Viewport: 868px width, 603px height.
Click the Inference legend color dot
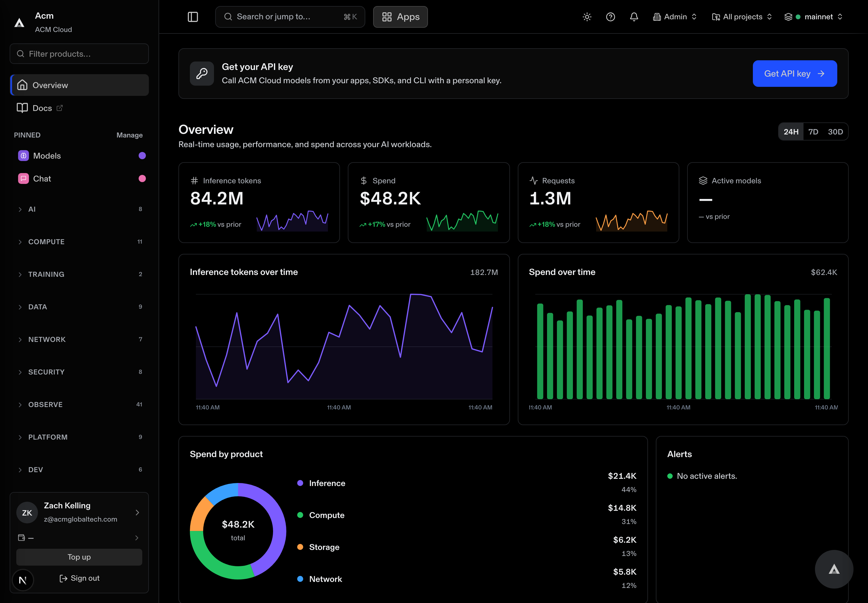click(x=300, y=483)
